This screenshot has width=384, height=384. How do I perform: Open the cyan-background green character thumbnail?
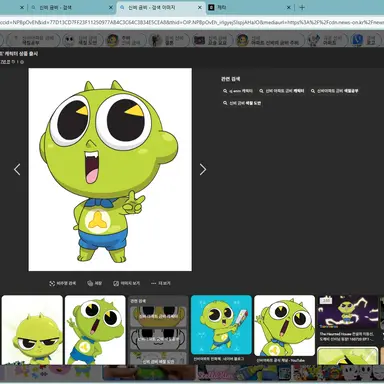pos(221,325)
